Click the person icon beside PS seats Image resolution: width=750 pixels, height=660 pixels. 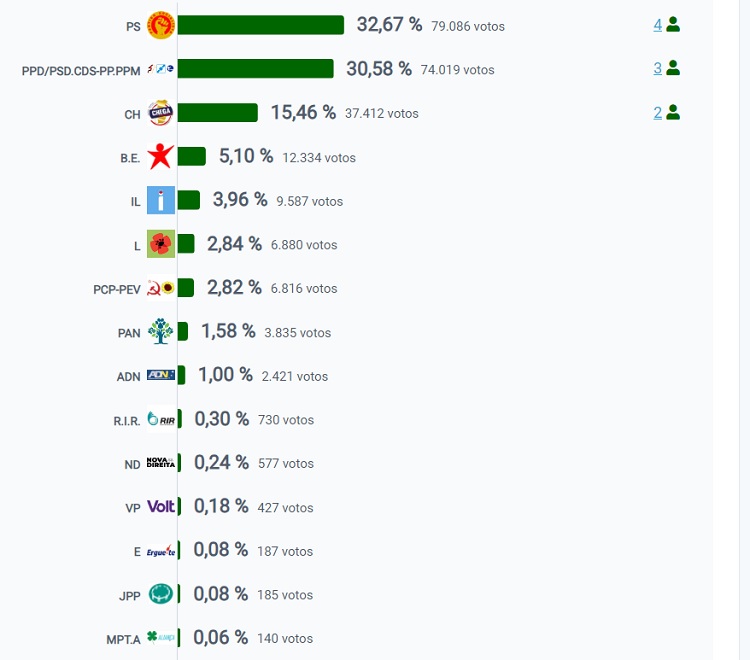673,24
